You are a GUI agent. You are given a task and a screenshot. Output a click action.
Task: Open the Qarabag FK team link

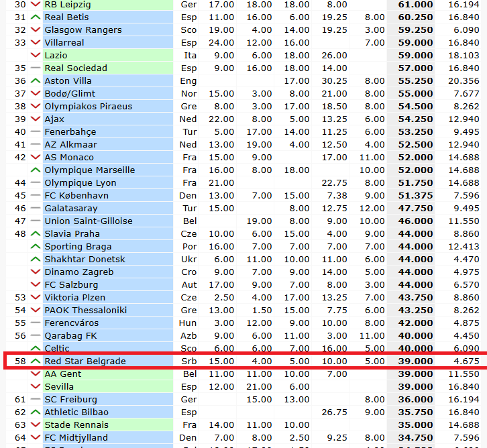point(70,336)
